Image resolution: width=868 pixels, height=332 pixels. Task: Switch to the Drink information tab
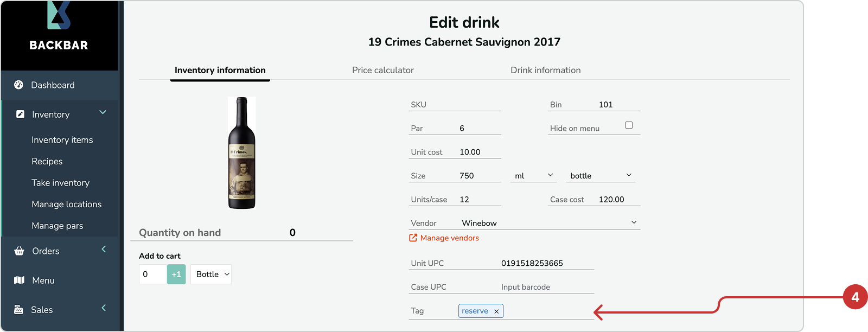click(546, 71)
